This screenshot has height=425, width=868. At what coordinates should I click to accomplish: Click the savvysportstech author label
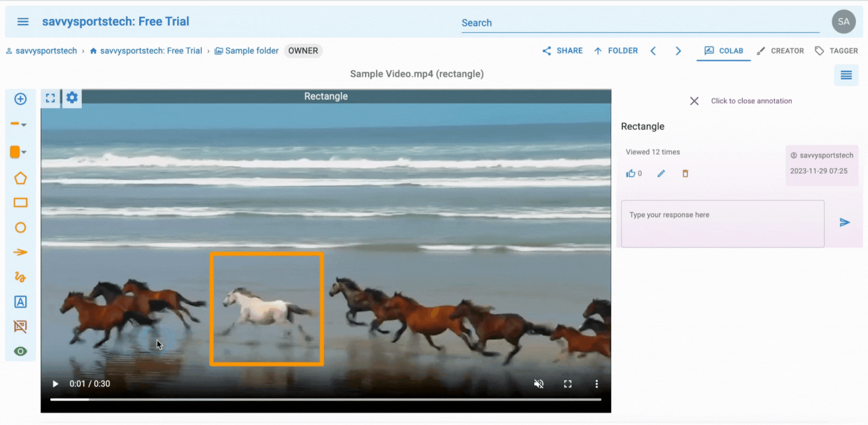pos(822,155)
